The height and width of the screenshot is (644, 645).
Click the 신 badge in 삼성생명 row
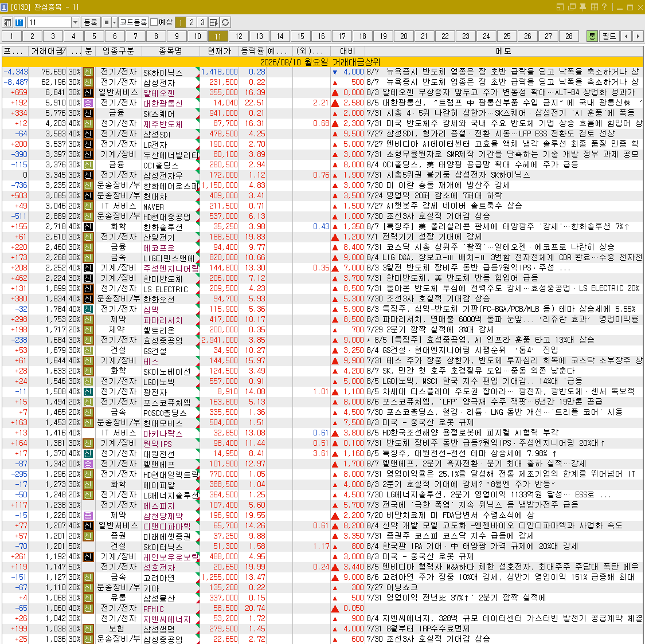click(x=88, y=629)
